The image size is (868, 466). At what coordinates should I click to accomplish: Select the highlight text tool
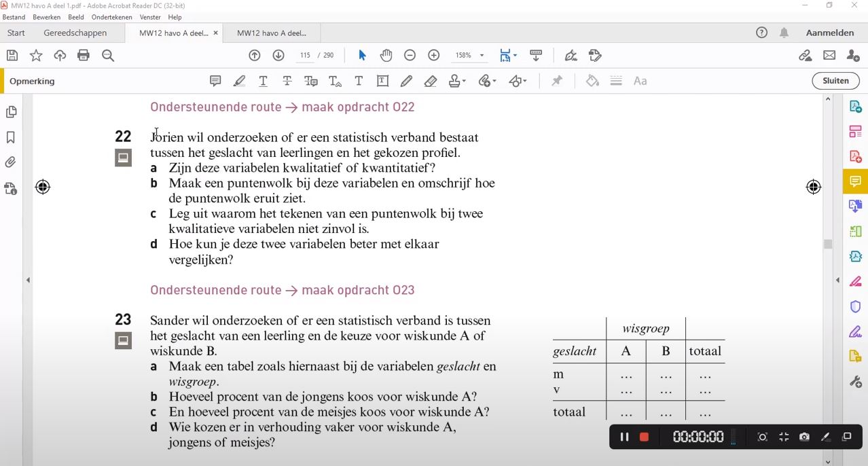(x=239, y=81)
